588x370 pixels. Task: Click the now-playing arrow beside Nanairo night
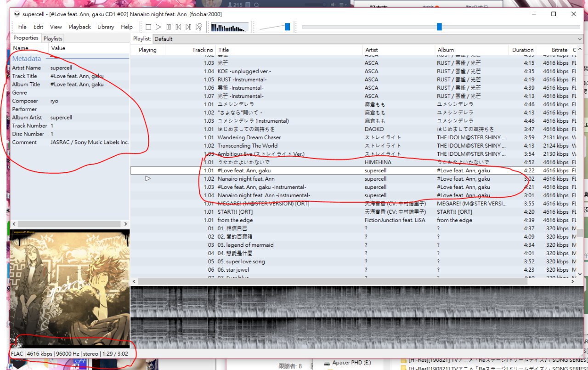click(148, 179)
